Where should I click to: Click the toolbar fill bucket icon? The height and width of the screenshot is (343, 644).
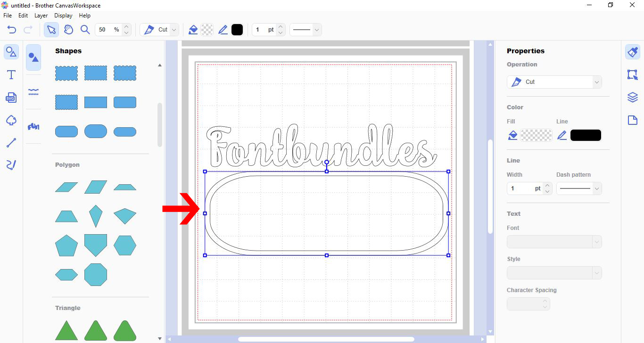coord(193,30)
